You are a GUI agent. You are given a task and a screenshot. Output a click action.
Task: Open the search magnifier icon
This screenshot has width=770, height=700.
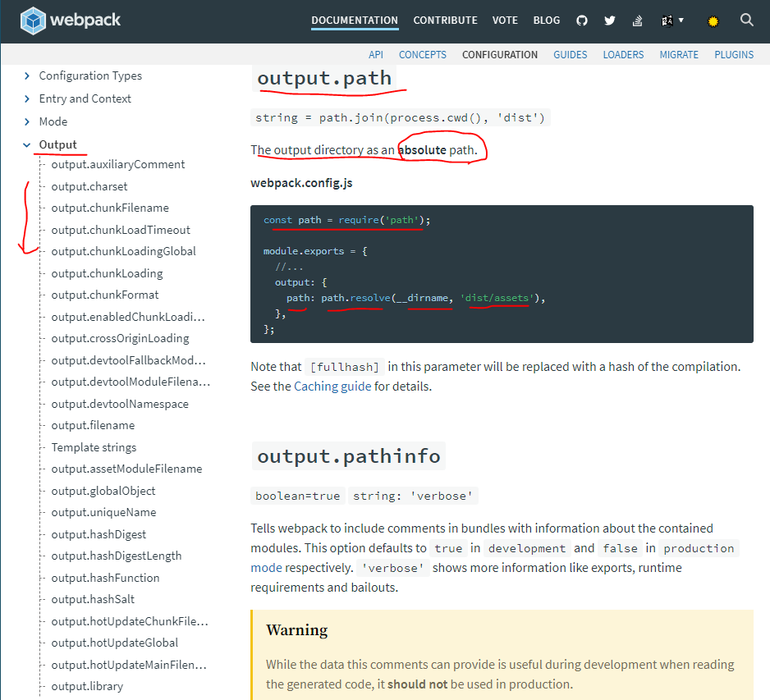point(747,21)
